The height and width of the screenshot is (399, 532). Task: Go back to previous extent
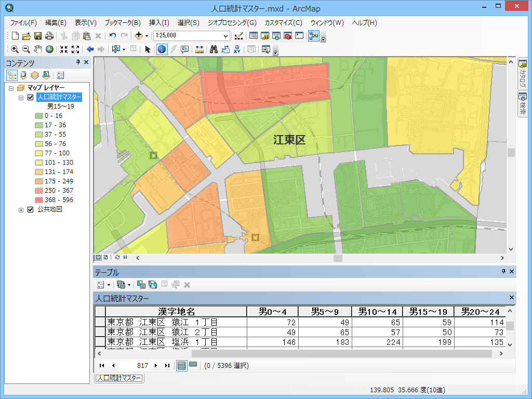point(90,49)
